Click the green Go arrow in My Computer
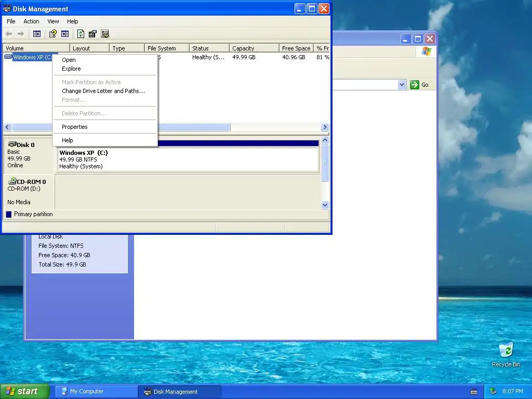The image size is (532, 399). pyautogui.click(x=414, y=85)
